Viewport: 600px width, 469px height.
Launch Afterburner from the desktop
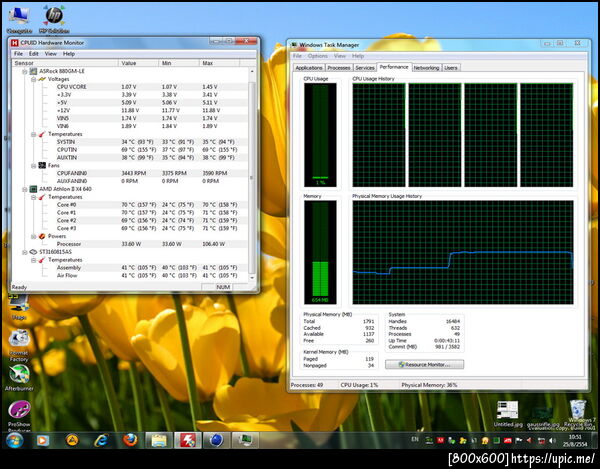point(19,378)
